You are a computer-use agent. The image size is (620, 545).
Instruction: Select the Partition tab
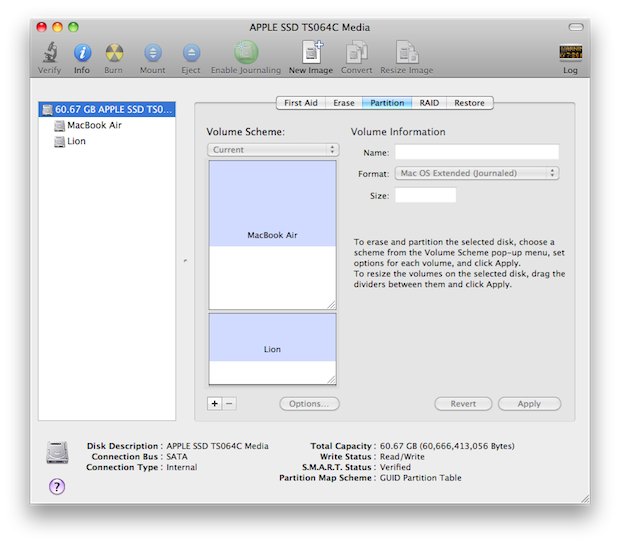tap(387, 103)
